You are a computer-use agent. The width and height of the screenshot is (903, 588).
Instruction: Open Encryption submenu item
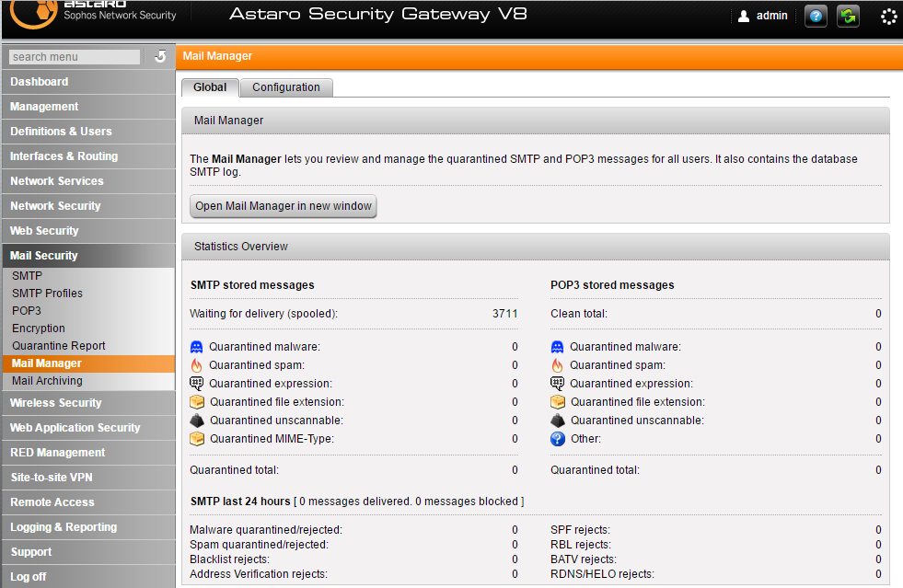(88, 329)
